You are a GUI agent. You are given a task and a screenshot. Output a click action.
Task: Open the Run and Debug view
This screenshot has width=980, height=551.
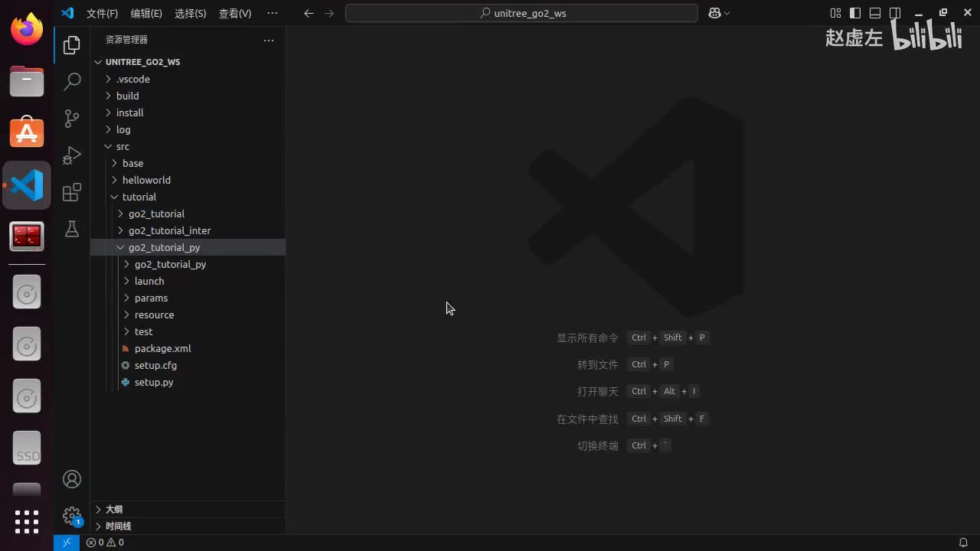(x=72, y=155)
